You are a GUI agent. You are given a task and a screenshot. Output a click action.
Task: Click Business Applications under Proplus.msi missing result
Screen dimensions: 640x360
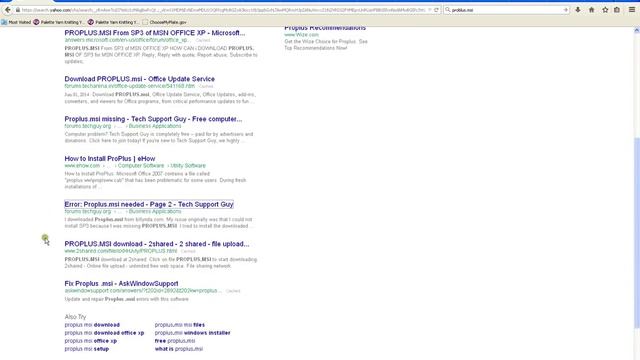pos(155,126)
